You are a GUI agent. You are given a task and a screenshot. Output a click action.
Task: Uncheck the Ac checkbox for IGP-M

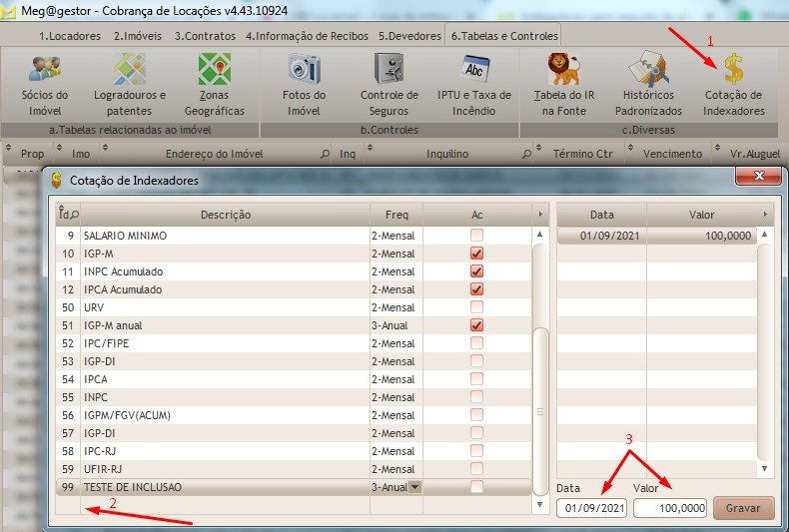[476, 254]
